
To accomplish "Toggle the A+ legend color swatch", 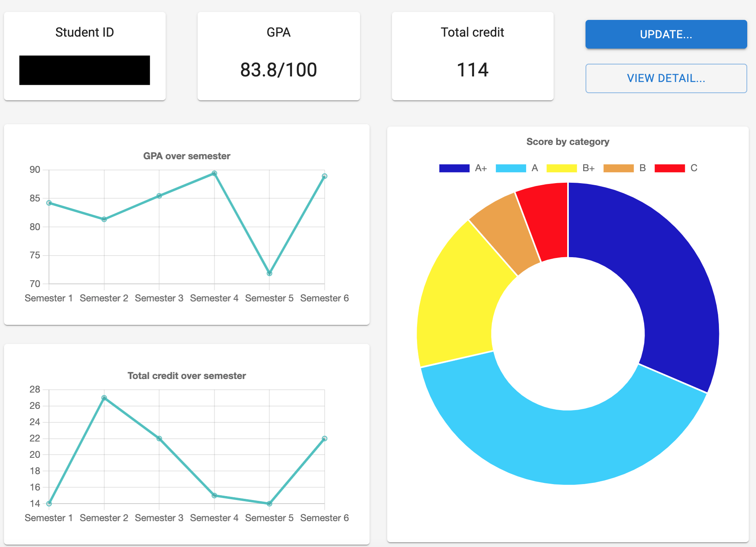I will (454, 168).
